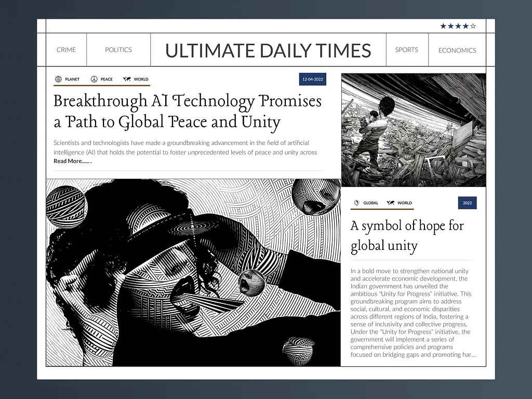Click the 2022 year badge
This screenshot has width=532, height=399.
coord(467,203)
